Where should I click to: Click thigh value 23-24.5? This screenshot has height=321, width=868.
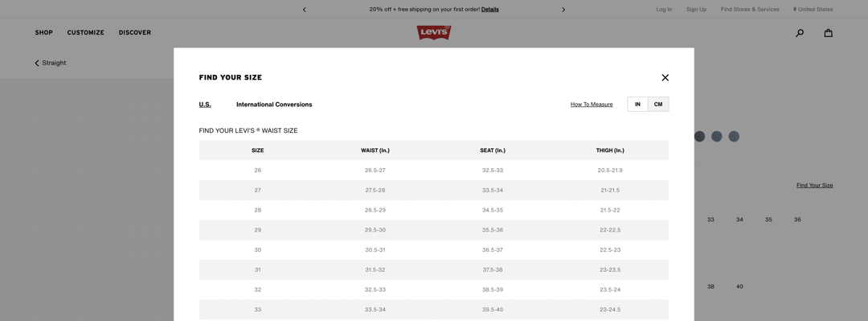610,310
